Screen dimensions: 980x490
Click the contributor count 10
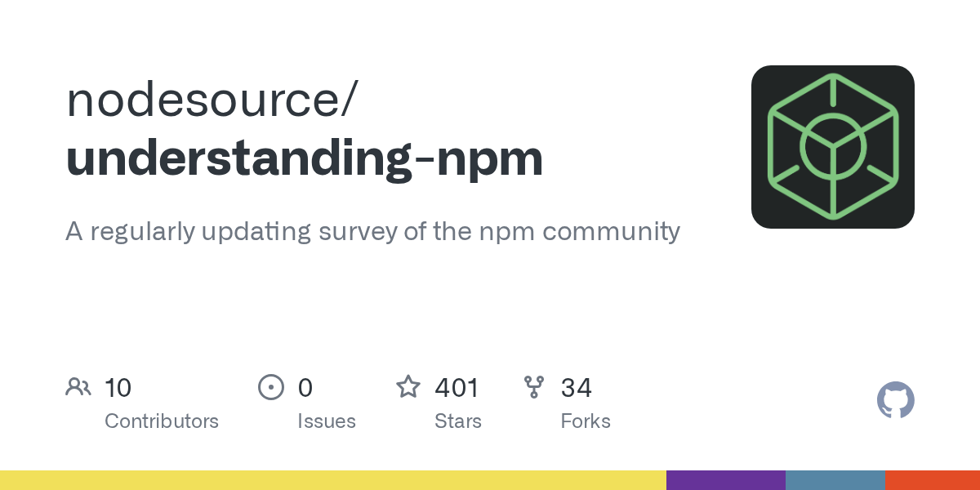pos(118,387)
